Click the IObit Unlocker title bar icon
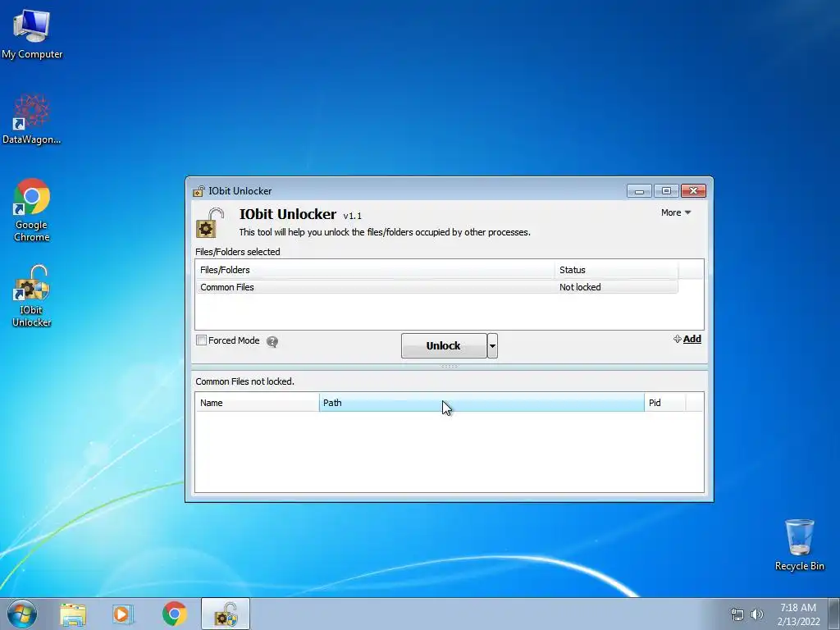This screenshot has height=630, width=840. pyautogui.click(x=199, y=191)
